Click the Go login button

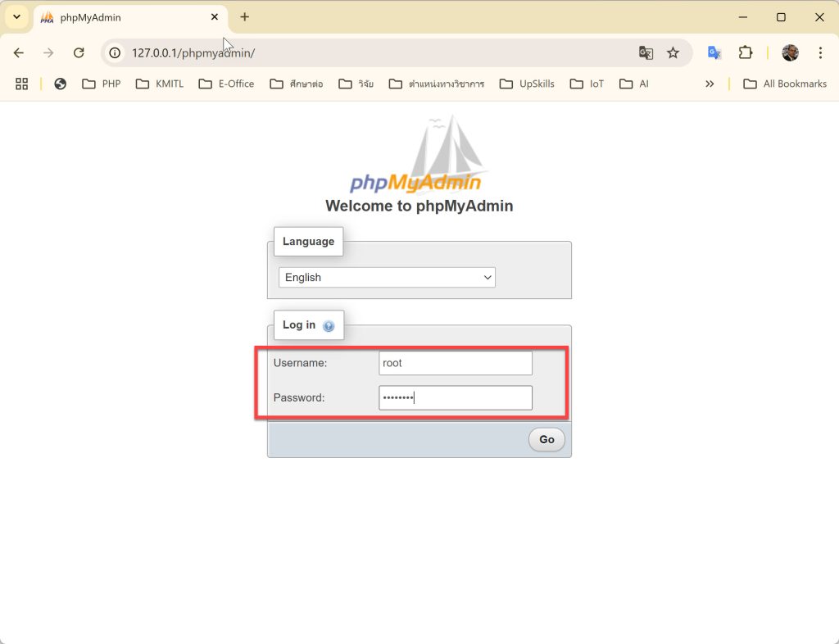click(x=546, y=440)
